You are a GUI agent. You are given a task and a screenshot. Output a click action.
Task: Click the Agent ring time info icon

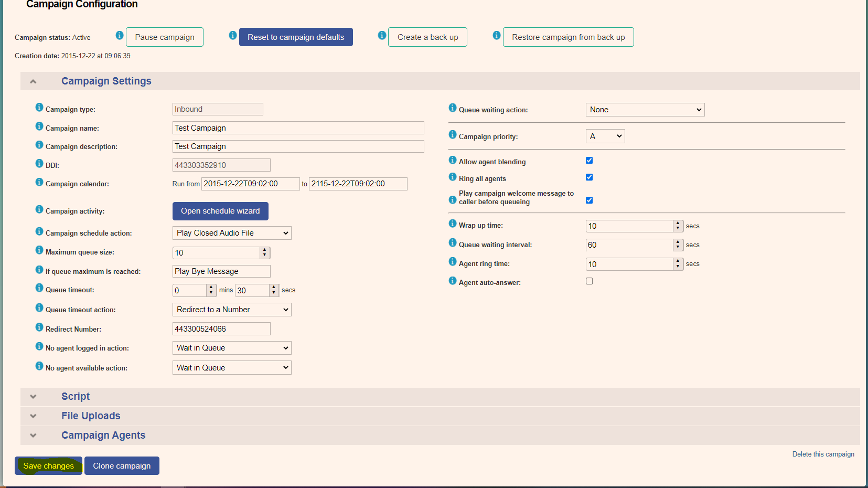pyautogui.click(x=453, y=261)
